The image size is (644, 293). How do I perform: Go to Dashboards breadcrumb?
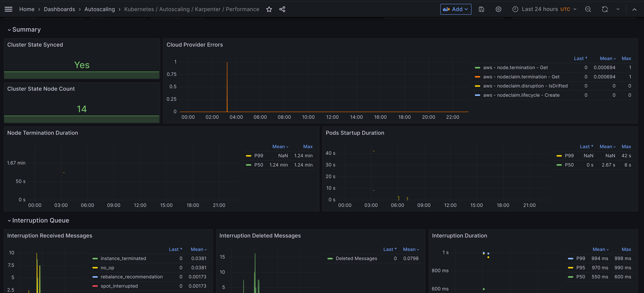click(x=59, y=9)
